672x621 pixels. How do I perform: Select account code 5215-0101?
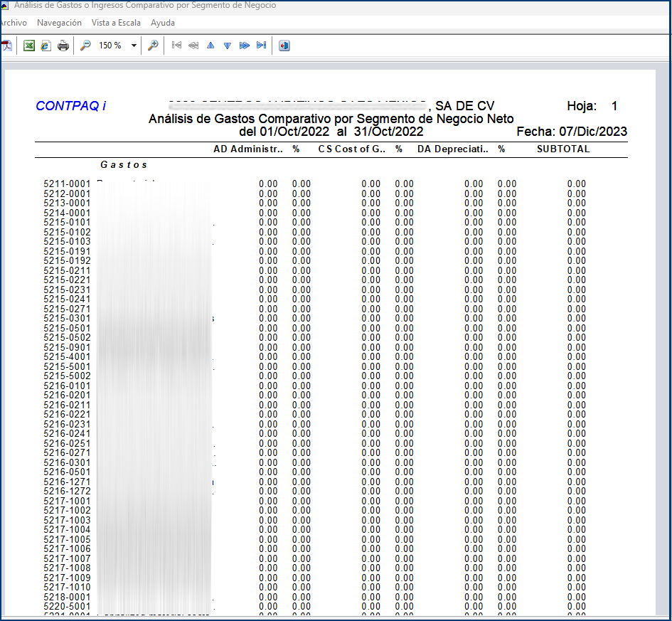click(x=68, y=223)
